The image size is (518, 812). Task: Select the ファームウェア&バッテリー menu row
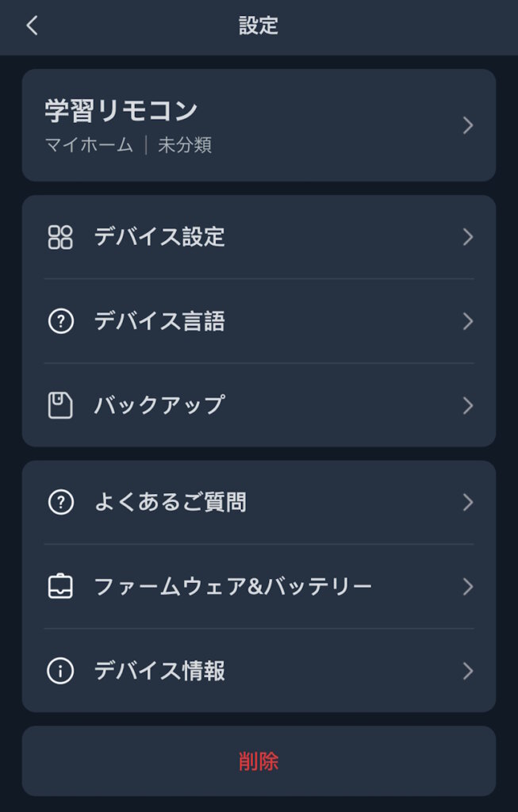pyautogui.click(x=259, y=587)
